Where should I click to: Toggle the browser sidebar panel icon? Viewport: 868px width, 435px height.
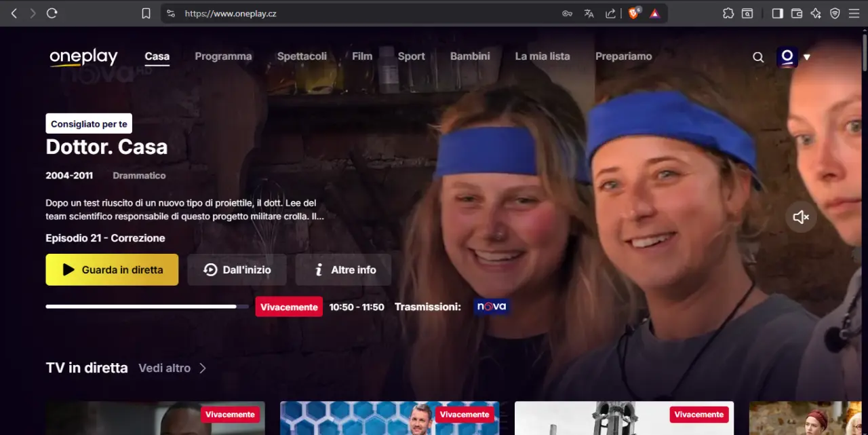pos(778,13)
